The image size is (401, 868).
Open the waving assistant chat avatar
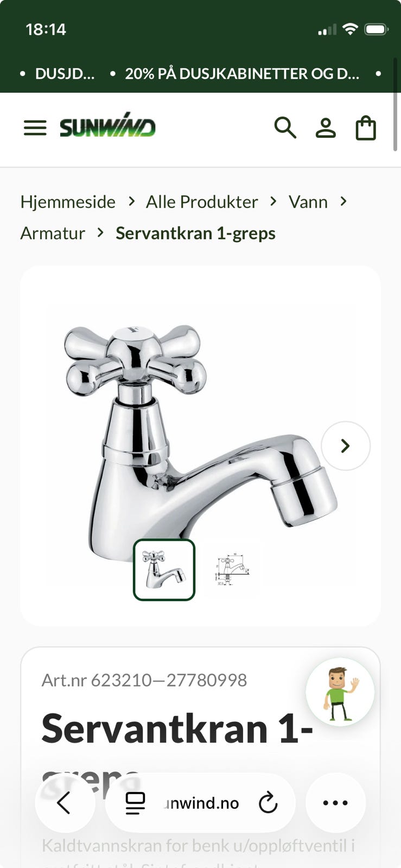[x=340, y=692]
